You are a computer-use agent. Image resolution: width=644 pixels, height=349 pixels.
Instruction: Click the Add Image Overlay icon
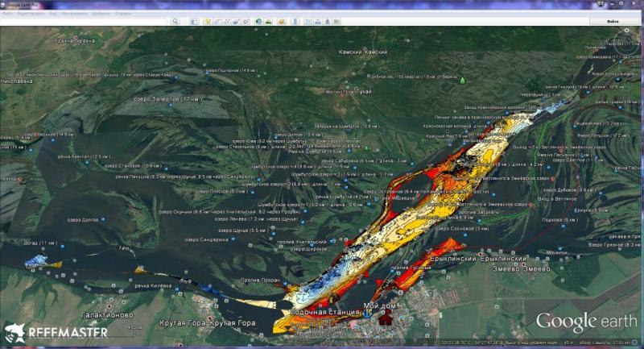pos(233,21)
